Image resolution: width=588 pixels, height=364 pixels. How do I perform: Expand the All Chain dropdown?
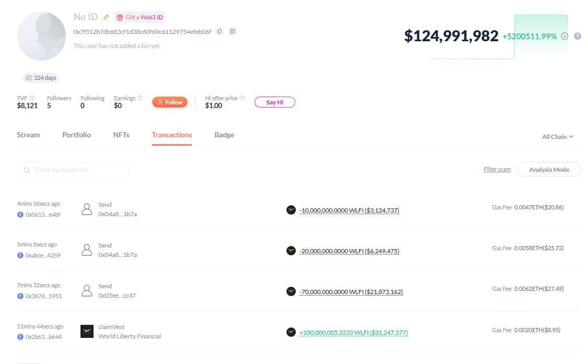tap(558, 137)
